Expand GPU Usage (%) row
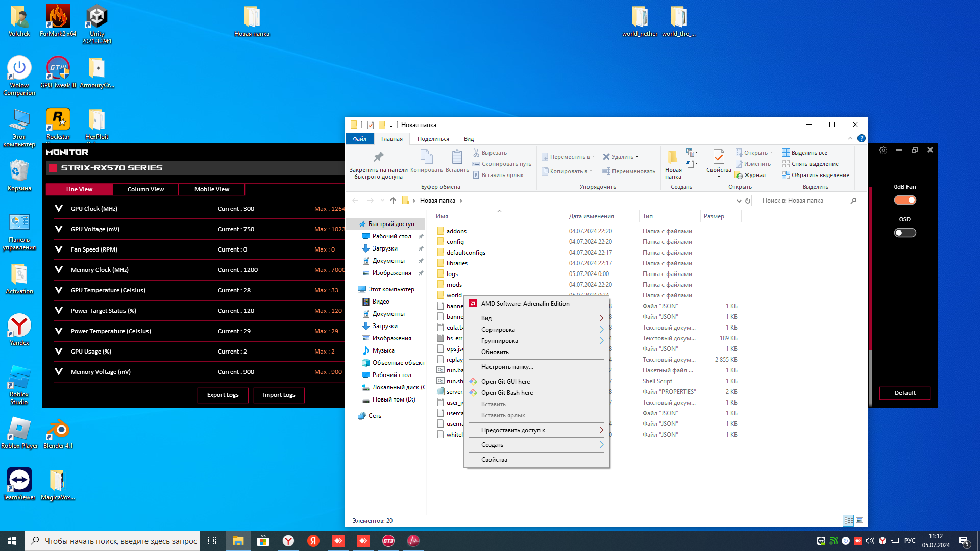Image resolution: width=980 pixels, height=551 pixels. click(x=59, y=352)
